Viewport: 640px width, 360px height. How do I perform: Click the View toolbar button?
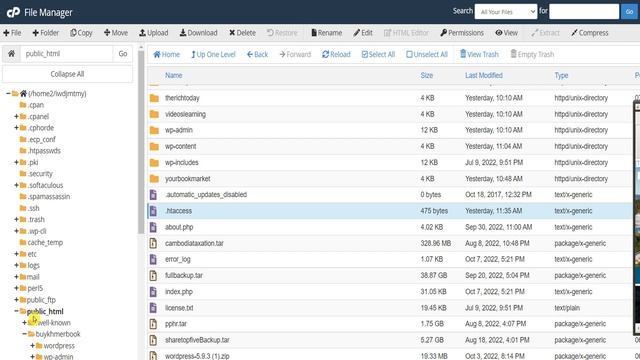click(x=507, y=33)
